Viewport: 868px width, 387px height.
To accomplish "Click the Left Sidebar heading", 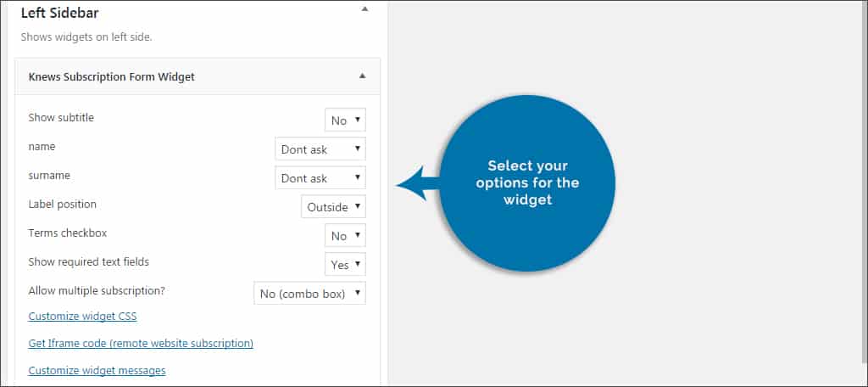I will (60, 13).
